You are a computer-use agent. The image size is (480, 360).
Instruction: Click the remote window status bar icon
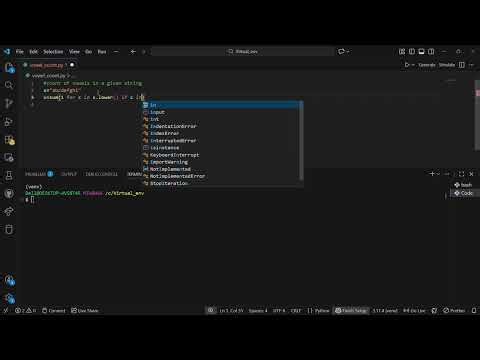click(x=5, y=310)
